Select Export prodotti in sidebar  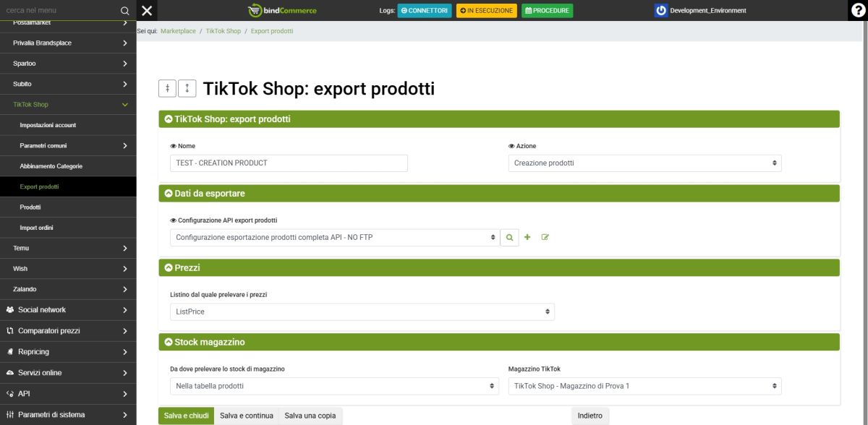pyautogui.click(x=68, y=186)
